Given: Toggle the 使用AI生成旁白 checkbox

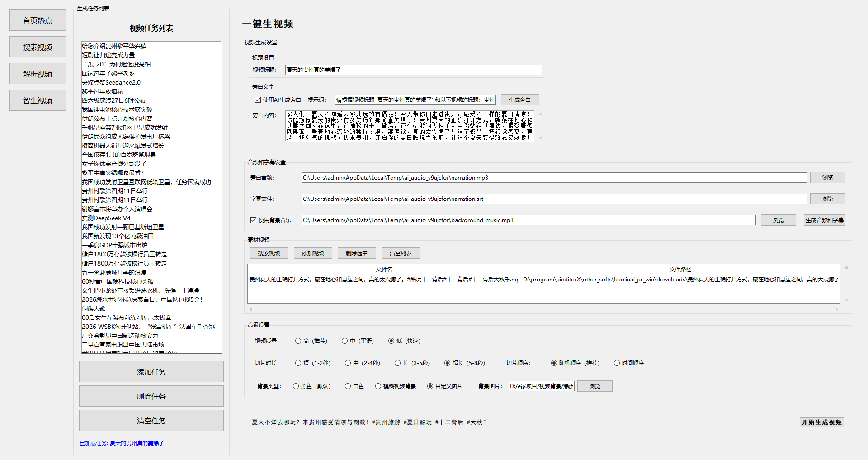Looking at the screenshot, I should pyautogui.click(x=258, y=100).
